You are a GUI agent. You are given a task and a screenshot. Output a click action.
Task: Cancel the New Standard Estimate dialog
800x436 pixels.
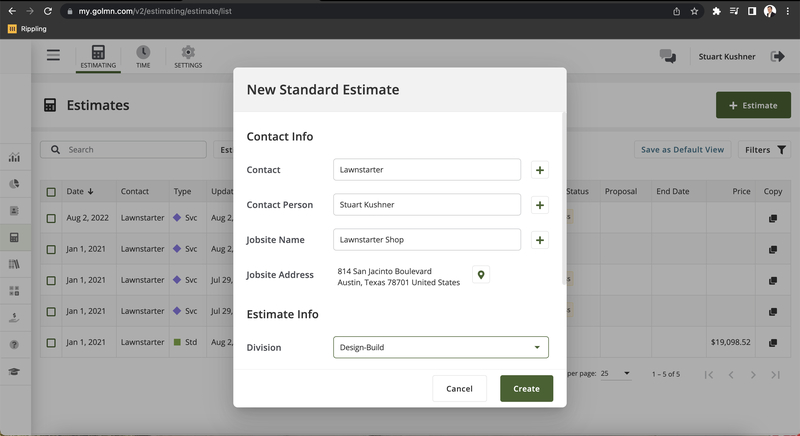(x=459, y=389)
